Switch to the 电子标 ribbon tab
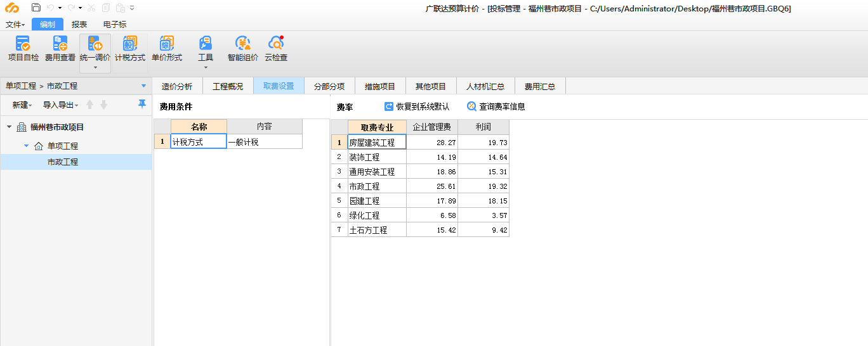 pyautogui.click(x=115, y=25)
